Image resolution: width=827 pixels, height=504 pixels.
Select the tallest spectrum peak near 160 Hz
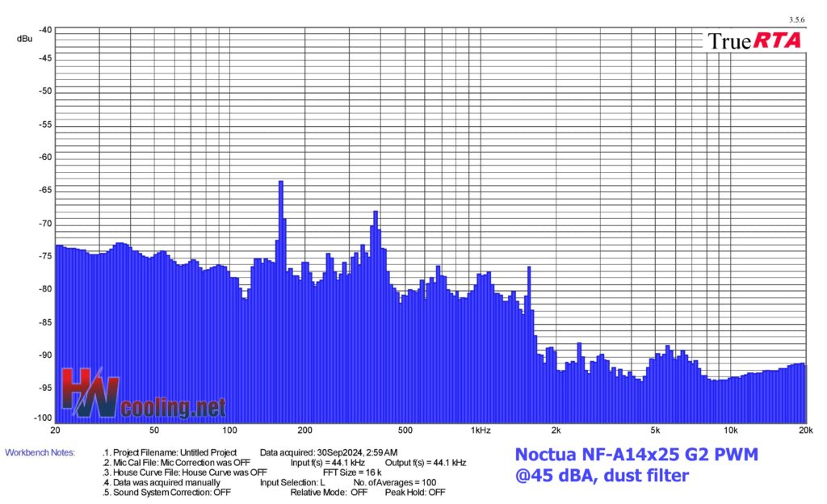click(281, 183)
